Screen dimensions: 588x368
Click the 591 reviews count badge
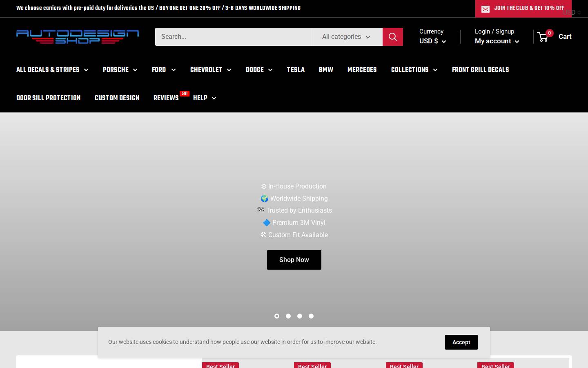tap(185, 94)
